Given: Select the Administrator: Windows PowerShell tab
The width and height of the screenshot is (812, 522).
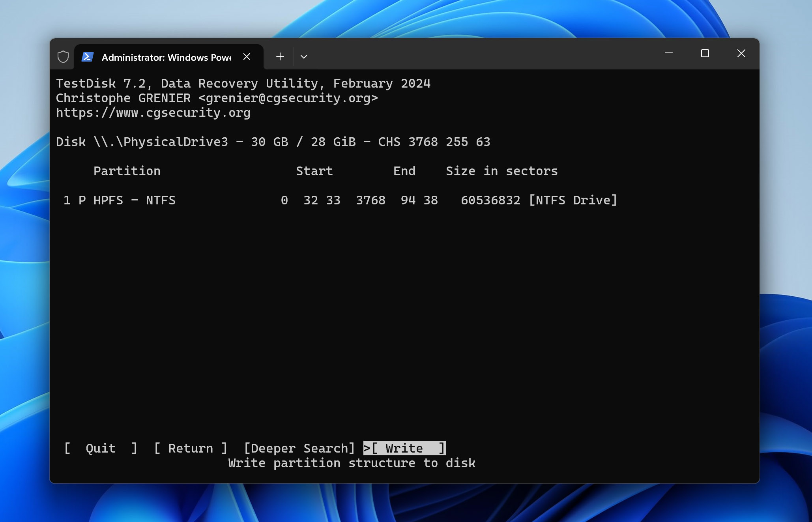Looking at the screenshot, I should point(168,57).
